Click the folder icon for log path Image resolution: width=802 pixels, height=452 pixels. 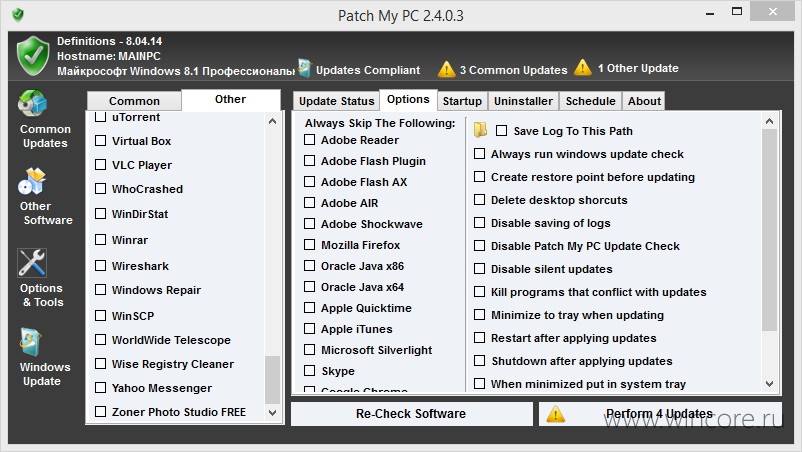(x=480, y=130)
